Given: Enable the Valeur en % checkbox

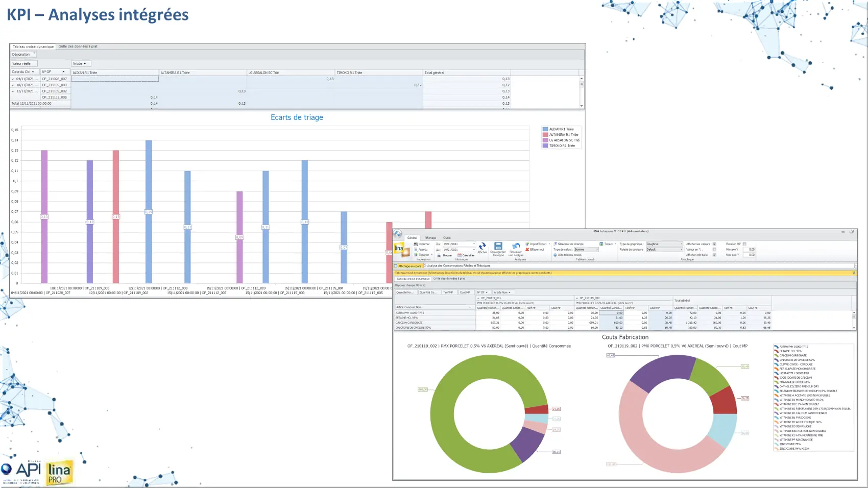Looking at the screenshot, I should pyautogui.click(x=714, y=250).
